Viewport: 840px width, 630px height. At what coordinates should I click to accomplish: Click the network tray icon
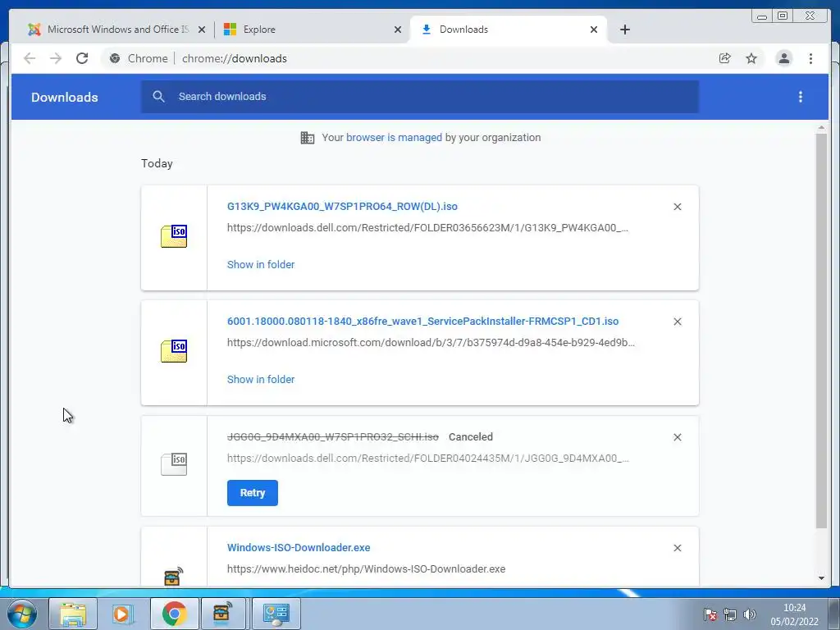(x=729, y=614)
